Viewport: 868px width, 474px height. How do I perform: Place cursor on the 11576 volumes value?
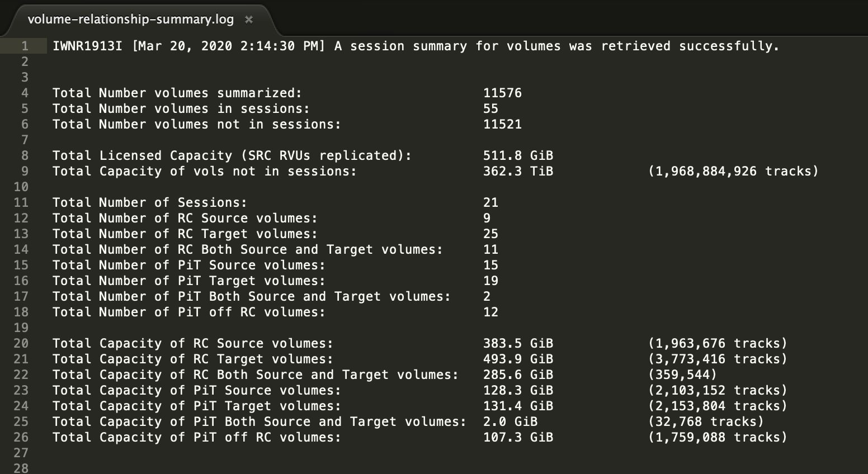click(x=502, y=93)
